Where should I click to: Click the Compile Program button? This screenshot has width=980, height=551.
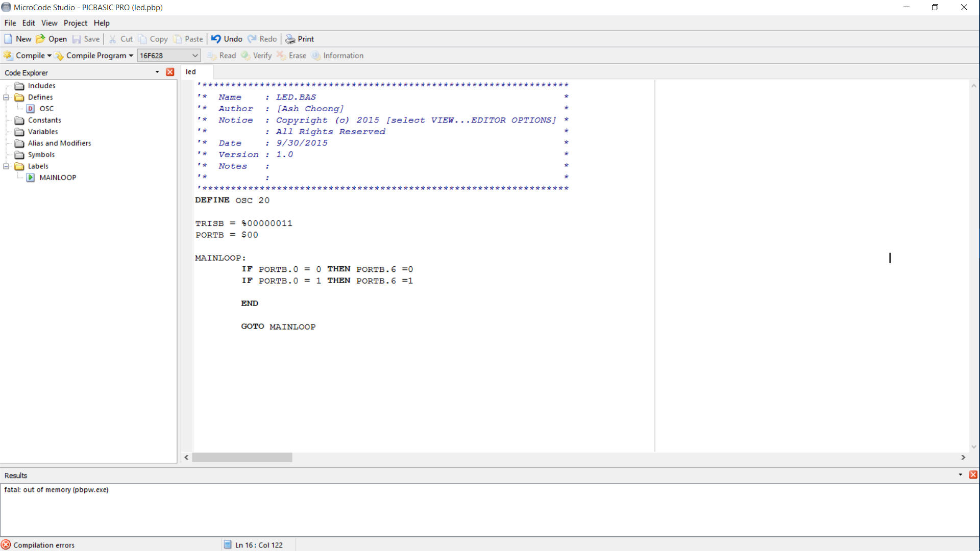pos(96,55)
